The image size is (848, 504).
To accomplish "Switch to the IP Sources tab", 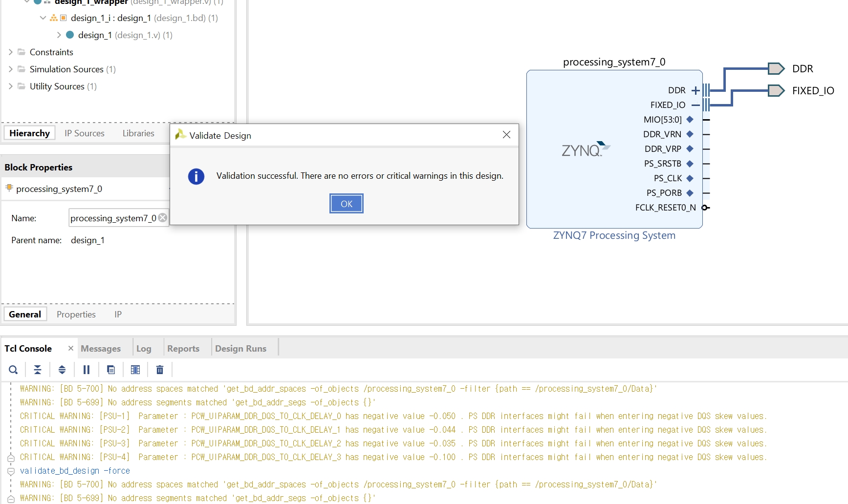I will [x=85, y=133].
